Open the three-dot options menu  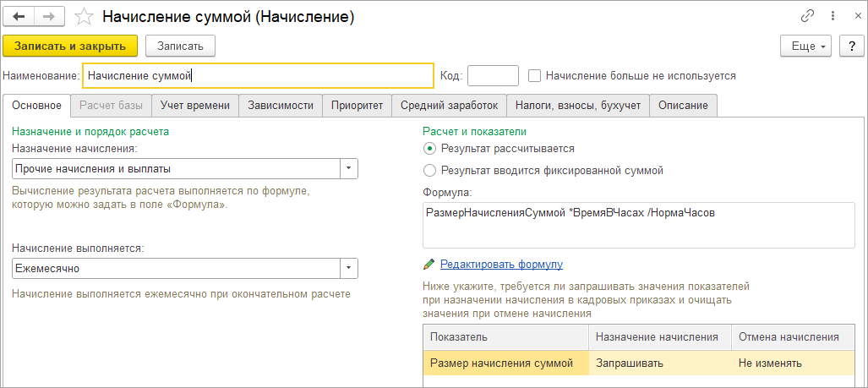click(833, 17)
